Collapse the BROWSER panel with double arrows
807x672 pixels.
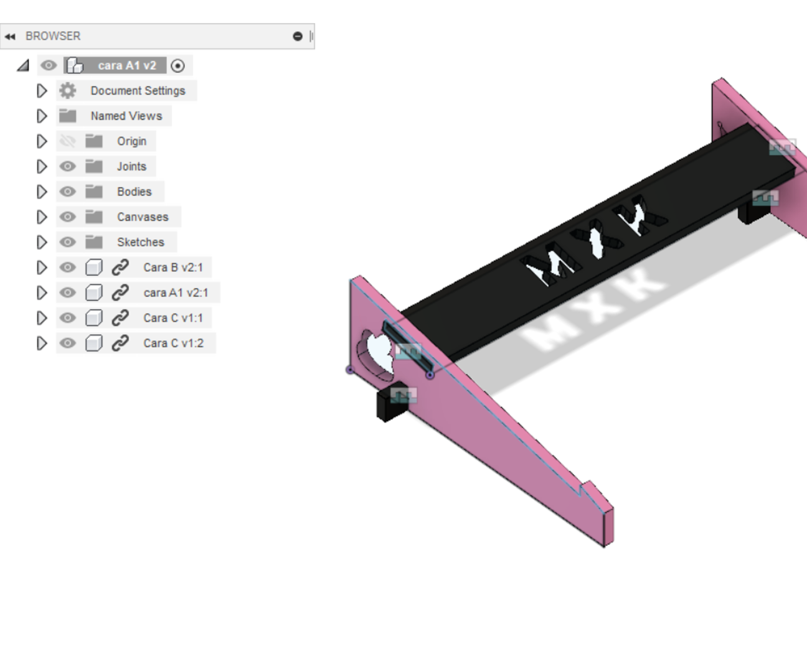click(10, 37)
